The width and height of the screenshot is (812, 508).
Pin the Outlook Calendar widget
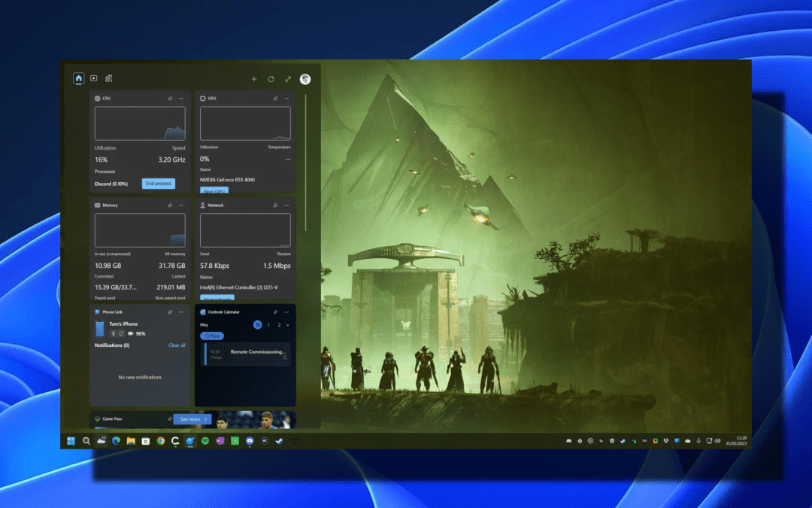[x=275, y=312]
